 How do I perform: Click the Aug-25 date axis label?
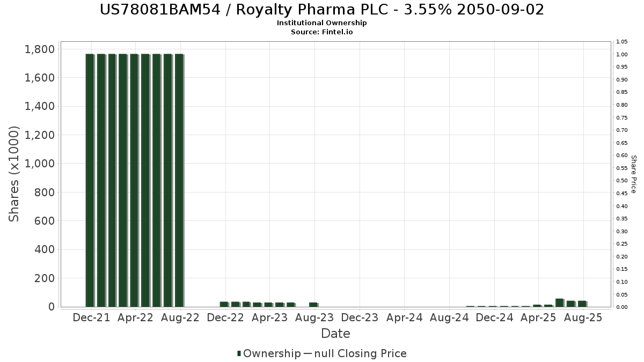(x=583, y=317)
